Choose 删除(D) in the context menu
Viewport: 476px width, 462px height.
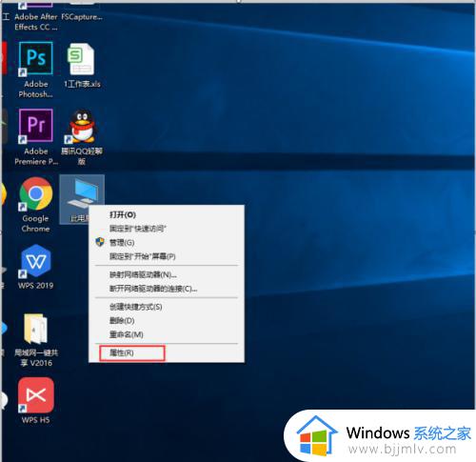[122, 320]
